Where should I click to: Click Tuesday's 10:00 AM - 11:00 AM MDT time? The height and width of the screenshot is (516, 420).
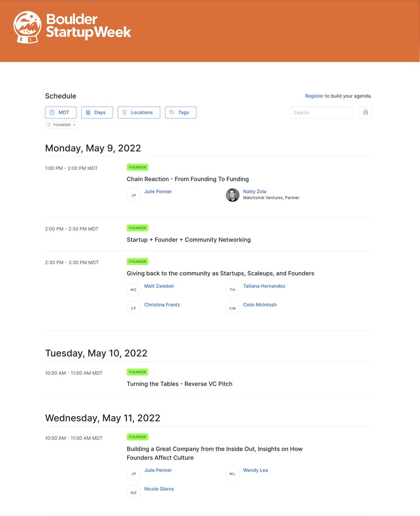coord(74,373)
